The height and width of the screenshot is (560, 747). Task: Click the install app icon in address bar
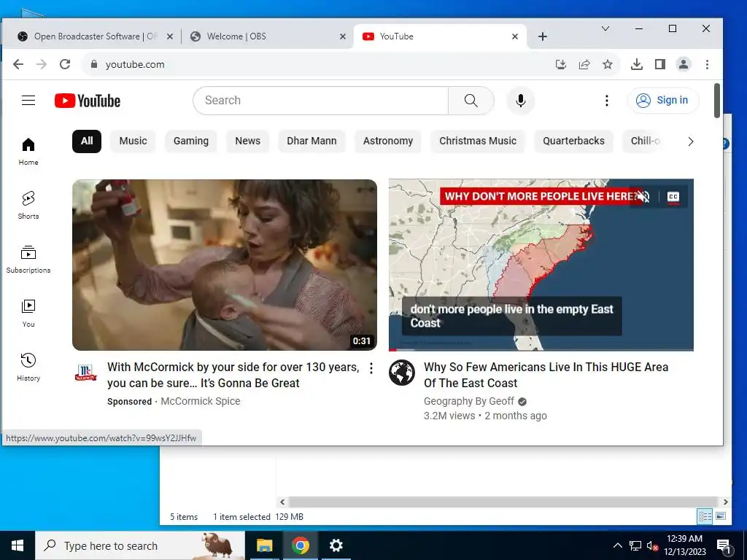pos(561,64)
